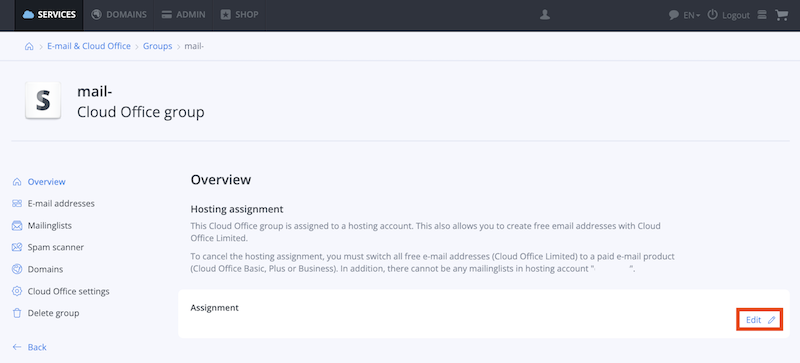Click the Back arrow icon

(17, 347)
